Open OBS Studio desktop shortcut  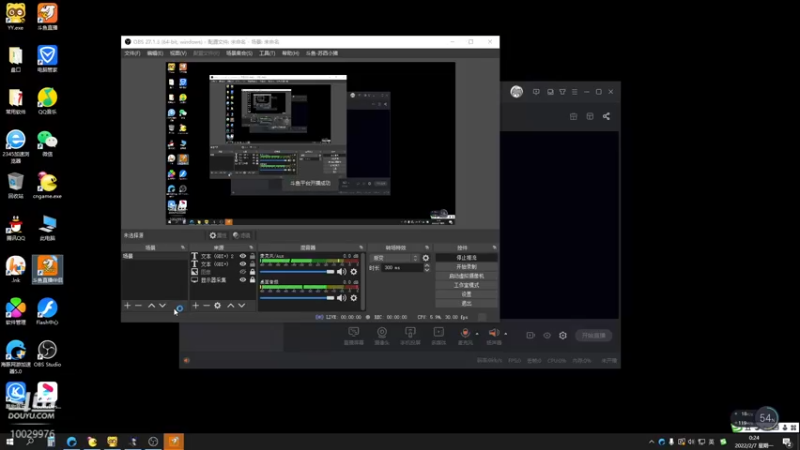[47, 354]
